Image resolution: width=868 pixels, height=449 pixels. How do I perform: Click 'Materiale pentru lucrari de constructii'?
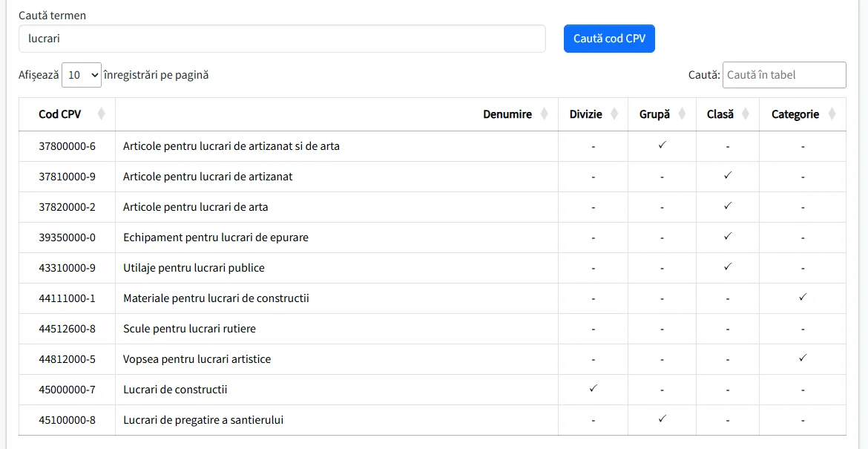click(x=216, y=298)
